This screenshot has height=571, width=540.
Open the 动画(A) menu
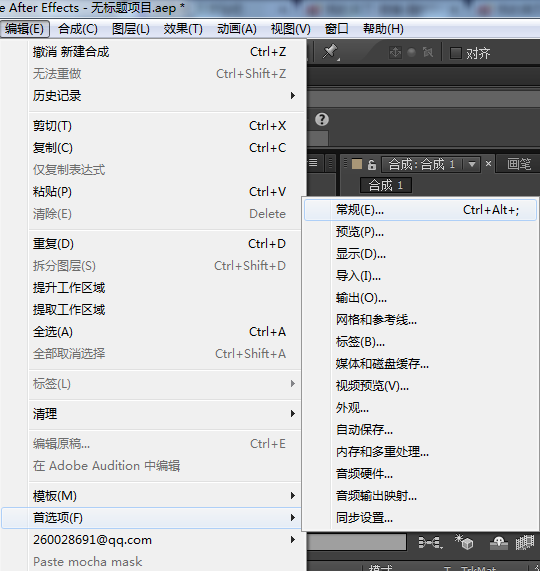(237, 29)
